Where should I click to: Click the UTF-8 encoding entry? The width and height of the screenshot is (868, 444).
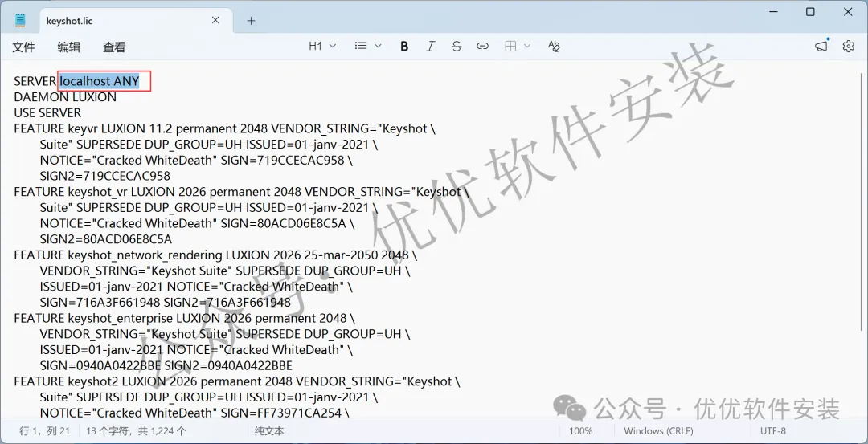[773, 430]
